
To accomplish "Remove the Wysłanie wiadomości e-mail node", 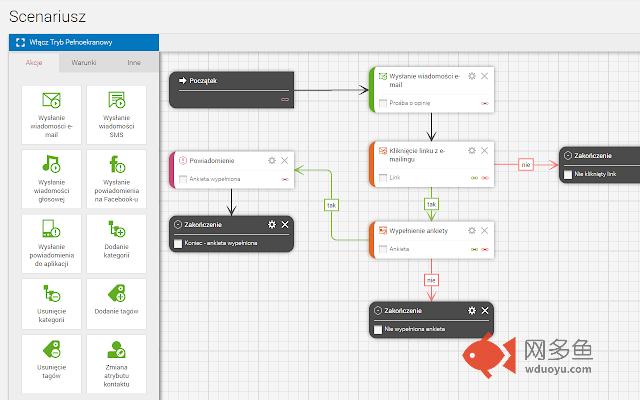I will pos(484,76).
